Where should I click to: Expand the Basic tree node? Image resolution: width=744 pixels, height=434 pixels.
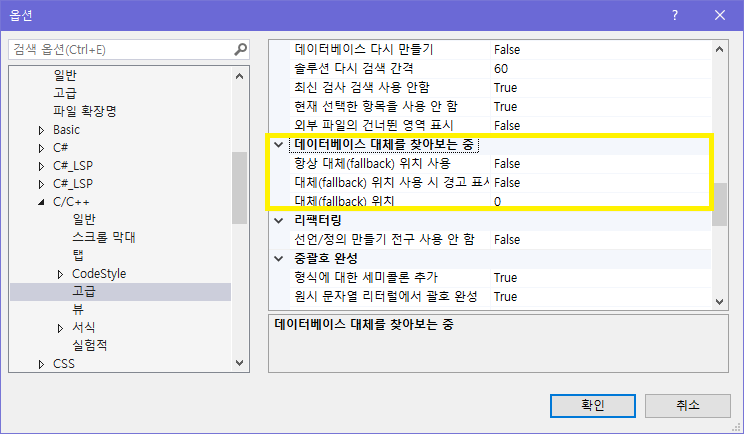click(x=41, y=130)
